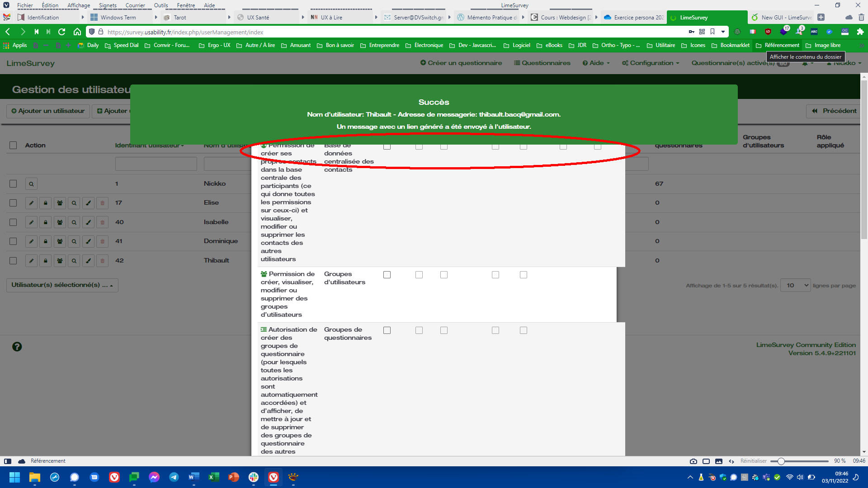Screen dimensions: 868x488
Task: Switch to the 'New GUI - LimeSurvey' tab
Action: 785,18
